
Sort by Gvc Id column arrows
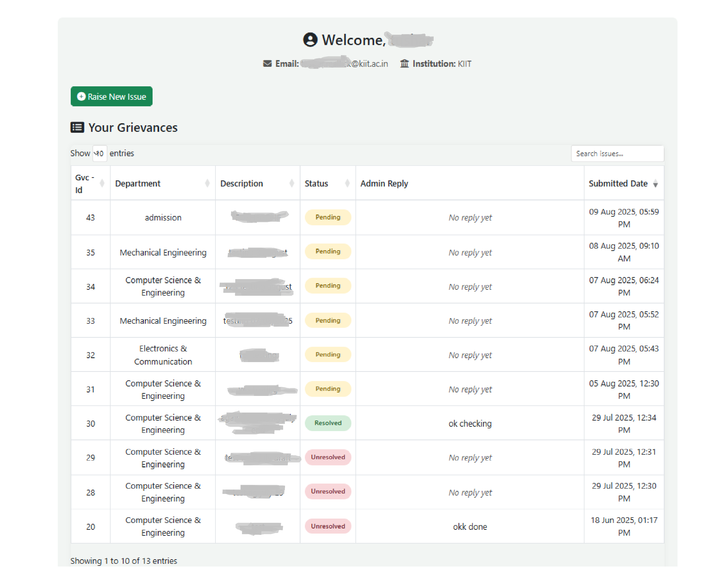[x=102, y=183]
